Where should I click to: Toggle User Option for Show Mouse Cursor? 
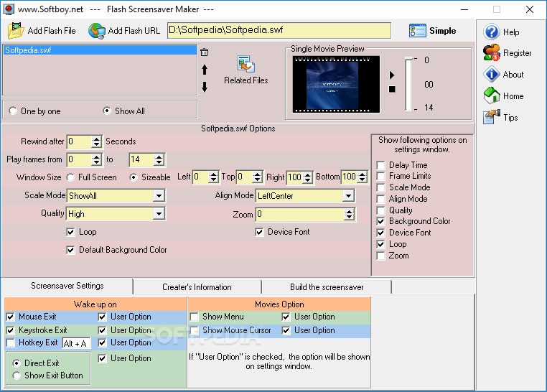[x=286, y=330]
